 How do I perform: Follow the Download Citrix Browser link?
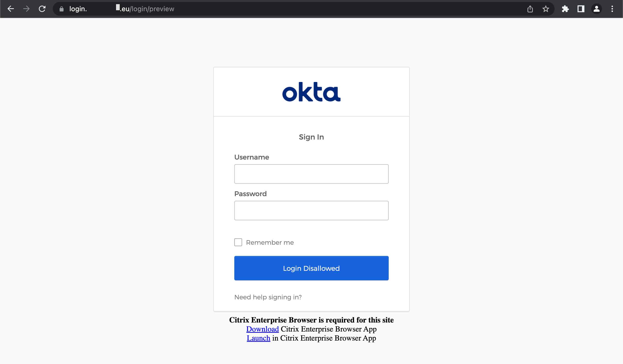262,329
